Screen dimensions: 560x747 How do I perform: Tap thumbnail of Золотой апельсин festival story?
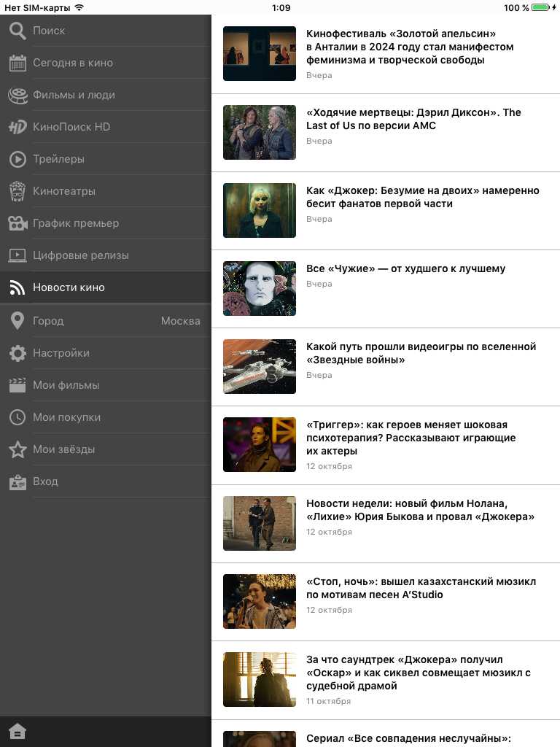pyautogui.click(x=260, y=54)
